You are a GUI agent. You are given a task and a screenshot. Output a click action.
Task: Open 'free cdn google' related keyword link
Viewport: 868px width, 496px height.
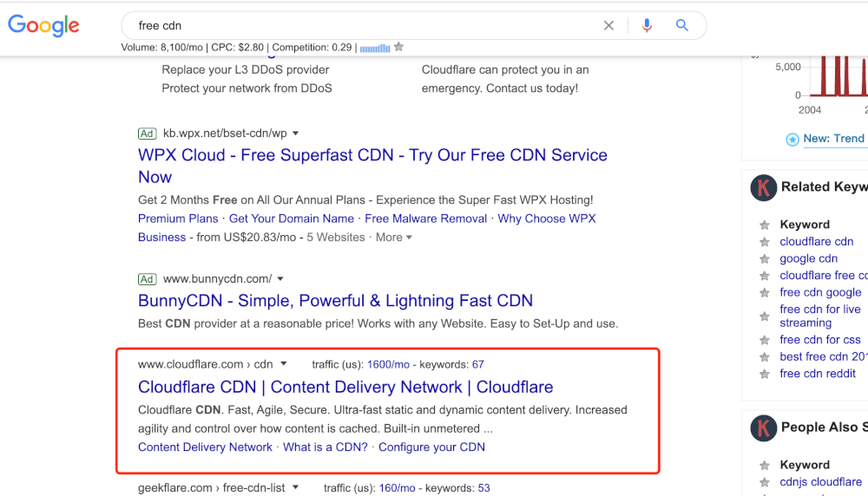coord(820,292)
